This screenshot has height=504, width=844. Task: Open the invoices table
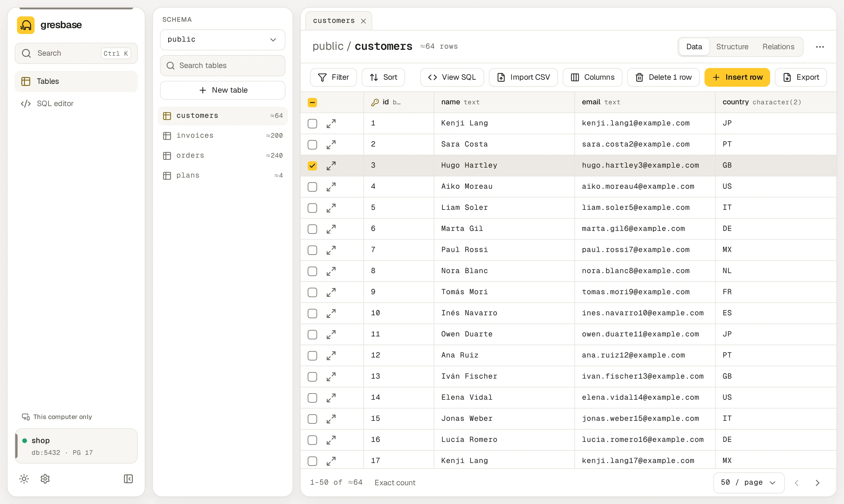222,135
